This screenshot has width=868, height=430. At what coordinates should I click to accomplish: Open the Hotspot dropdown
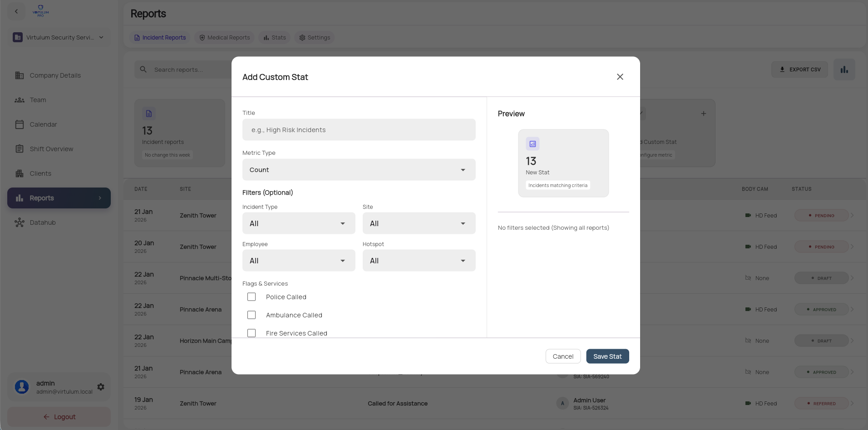419,260
